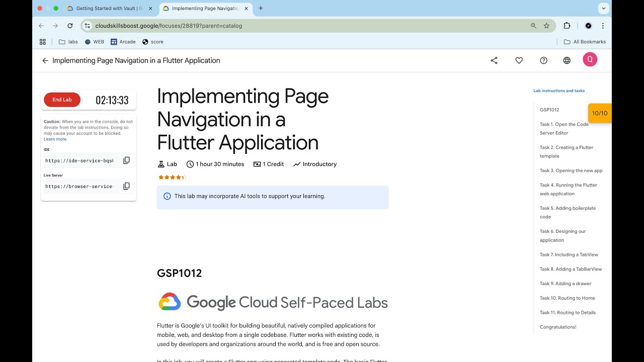Open a new browser tab
Viewport: 644px width, 362px height.
tap(261, 8)
